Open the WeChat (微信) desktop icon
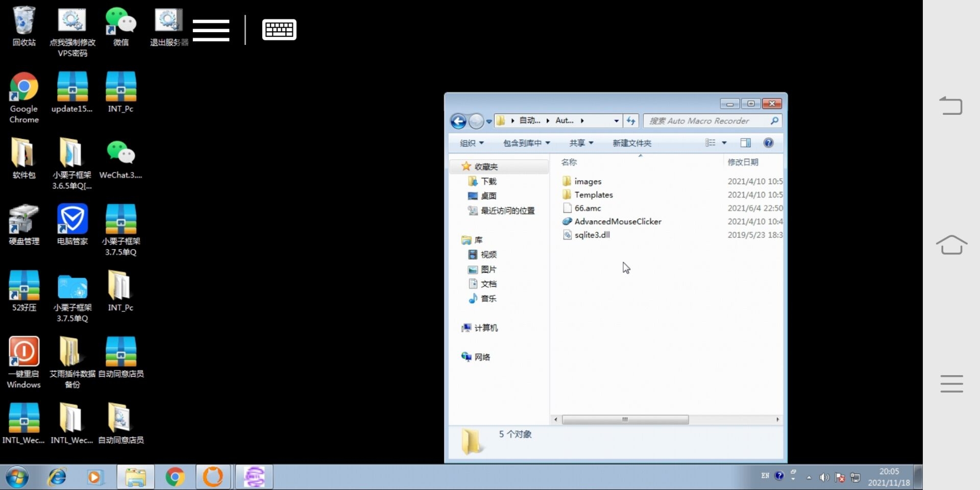 point(120,22)
